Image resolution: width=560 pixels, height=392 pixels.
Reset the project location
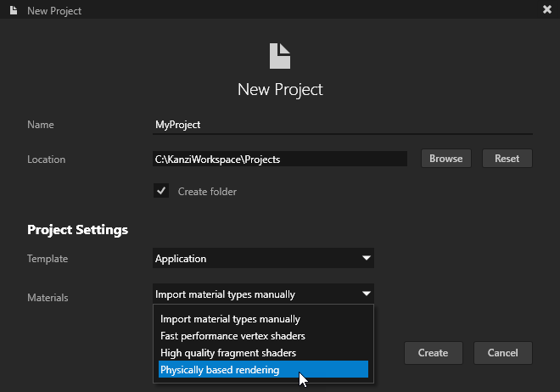(507, 159)
